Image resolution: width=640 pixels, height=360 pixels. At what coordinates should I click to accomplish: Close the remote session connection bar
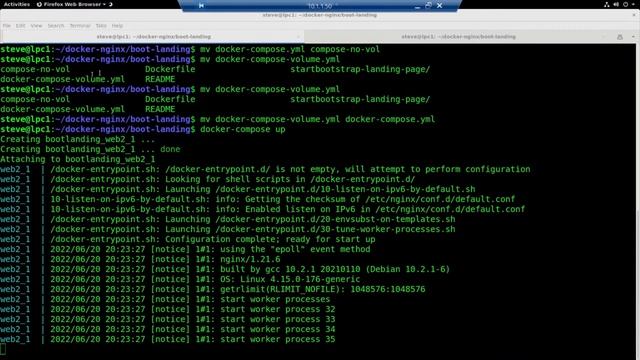click(x=440, y=6)
